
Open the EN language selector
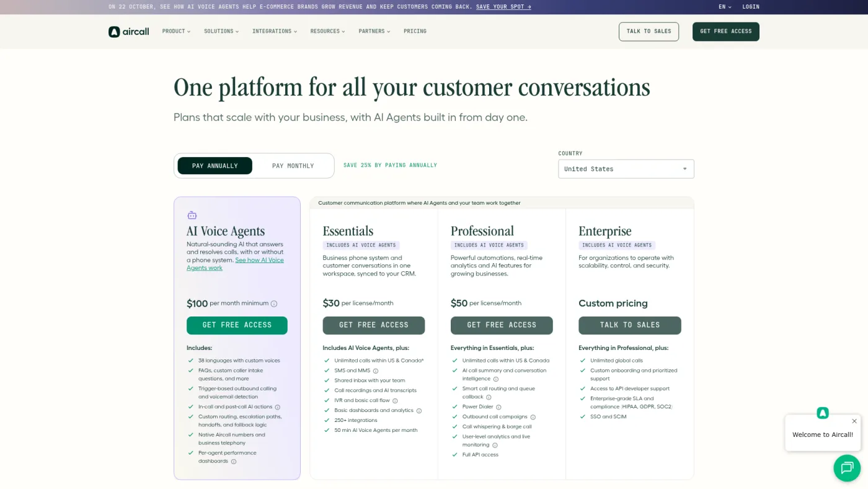(725, 7)
